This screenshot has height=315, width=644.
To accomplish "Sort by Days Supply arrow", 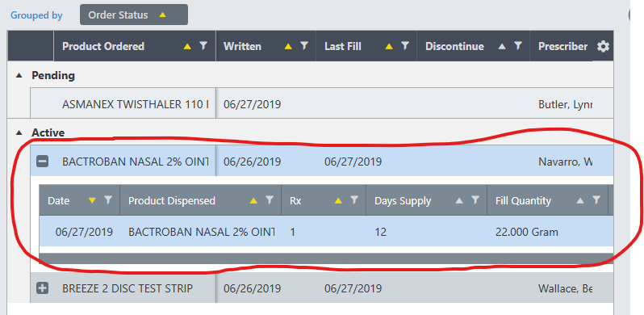I will [x=459, y=200].
